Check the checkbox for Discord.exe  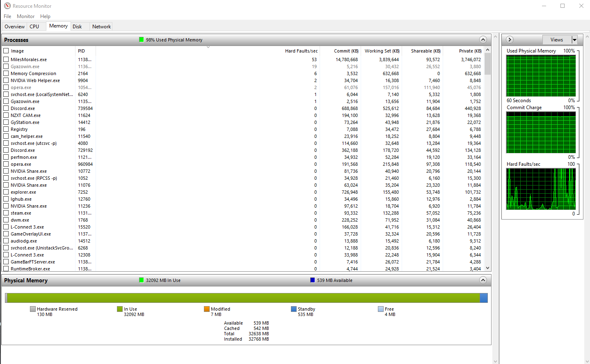(6, 108)
